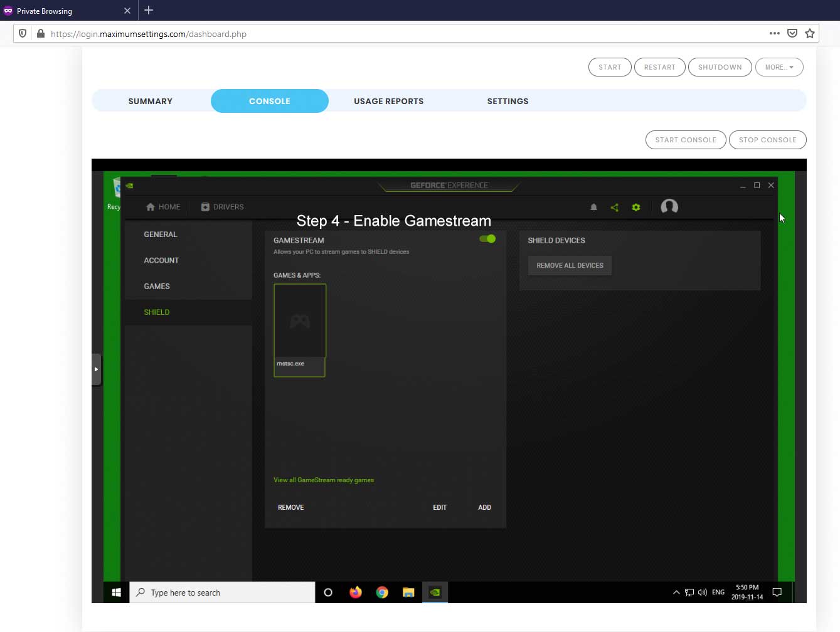Switch to the CONSOLE tab

(270, 101)
